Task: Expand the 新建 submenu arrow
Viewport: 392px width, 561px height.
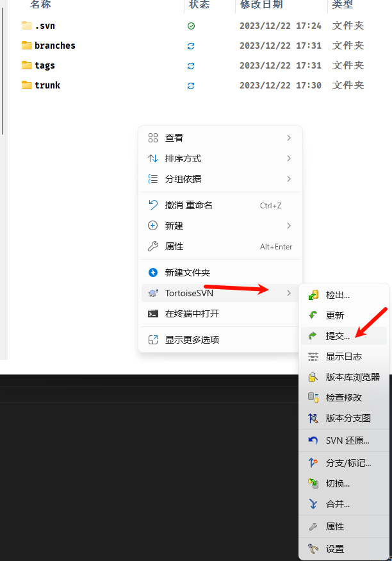Action: [289, 226]
